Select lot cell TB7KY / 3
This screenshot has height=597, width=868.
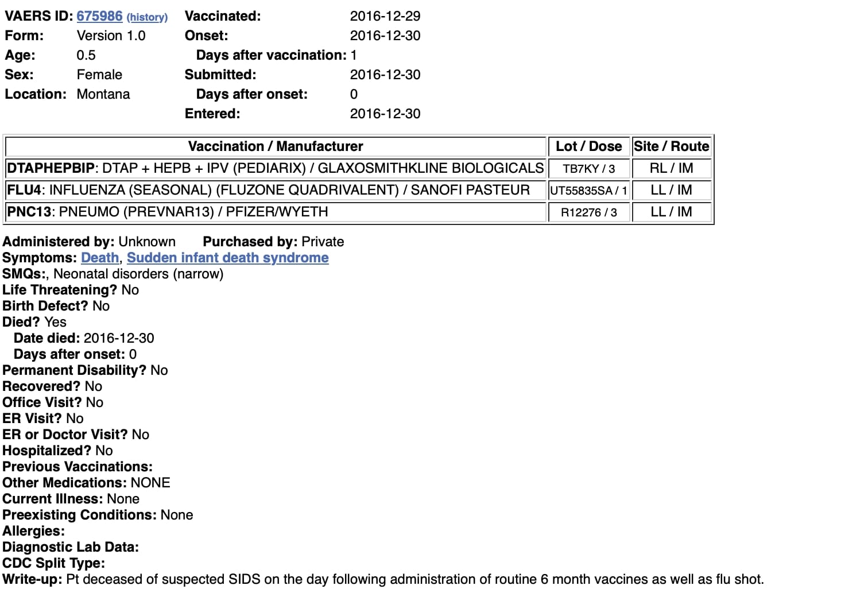tap(589, 168)
